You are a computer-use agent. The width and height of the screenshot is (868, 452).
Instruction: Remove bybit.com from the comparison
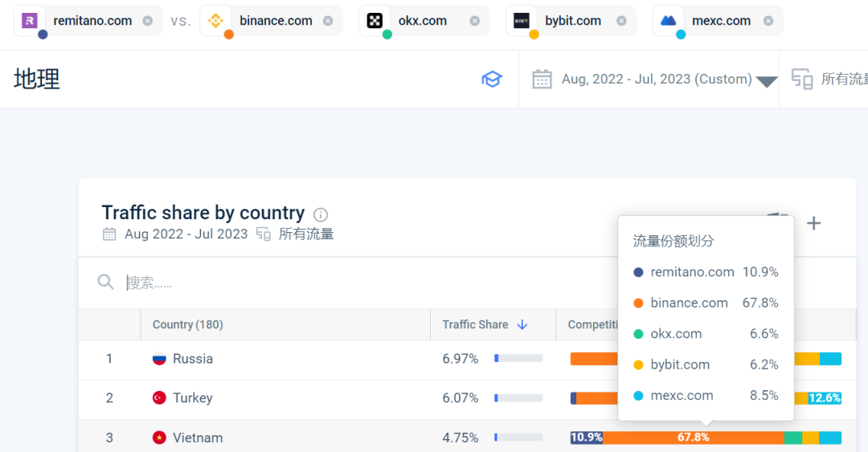(x=621, y=21)
